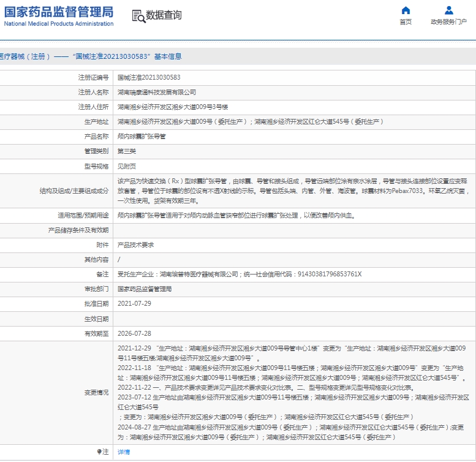Click the 有效期至 row label
476x462 pixels.
(x=96, y=334)
